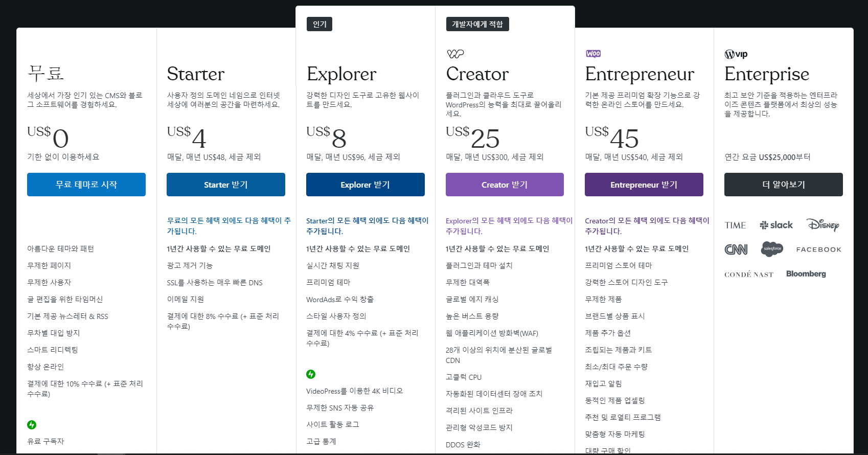The width and height of the screenshot is (868, 455).
Task: Click the 인기 badge on the Explorer plan
Action: (319, 24)
